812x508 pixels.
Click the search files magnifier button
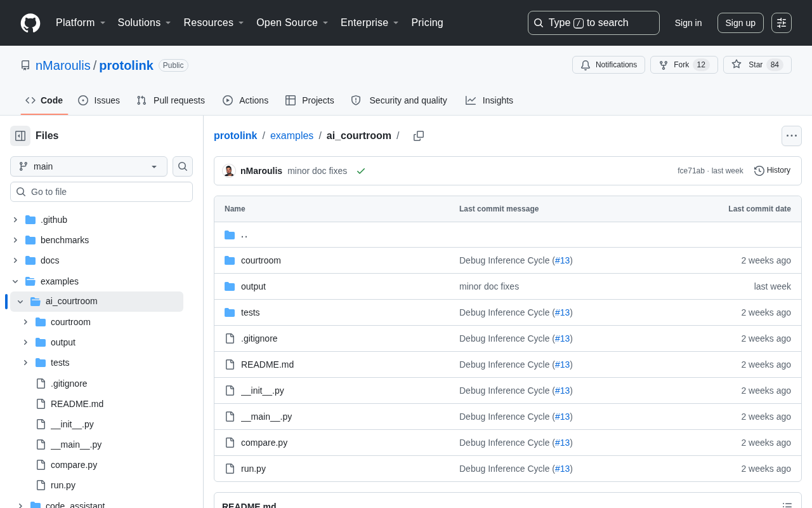183,166
